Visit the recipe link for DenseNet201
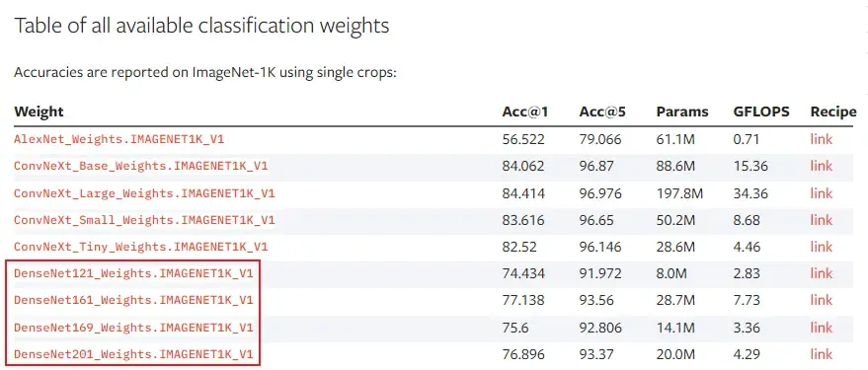This screenshot has width=868, height=370. click(821, 354)
